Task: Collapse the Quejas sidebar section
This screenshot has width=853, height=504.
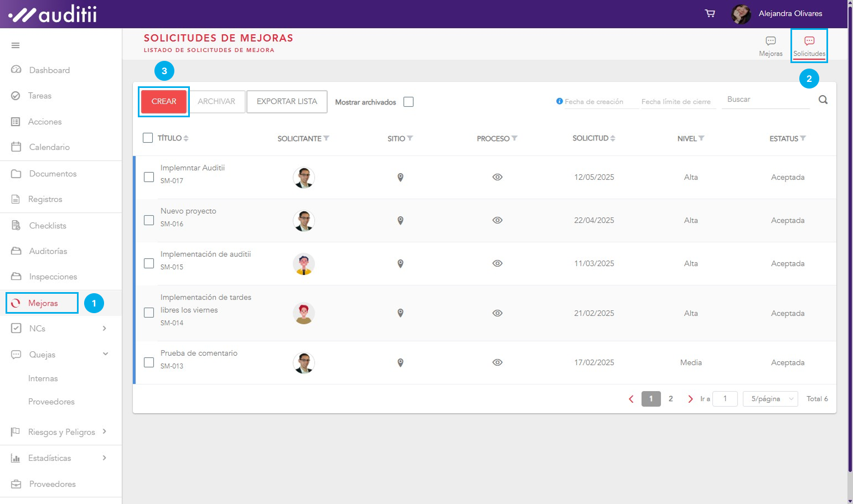Action: [105, 354]
